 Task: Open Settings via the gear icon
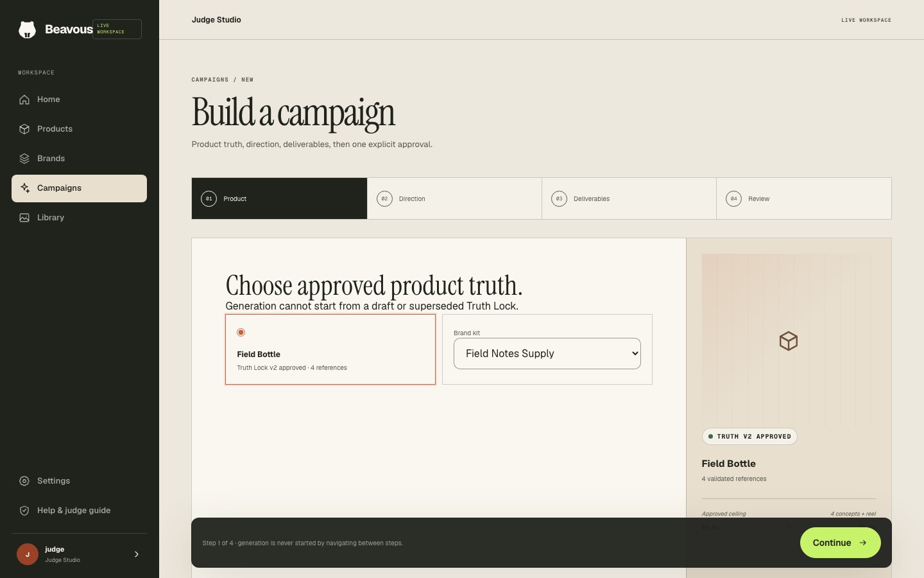tap(24, 481)
